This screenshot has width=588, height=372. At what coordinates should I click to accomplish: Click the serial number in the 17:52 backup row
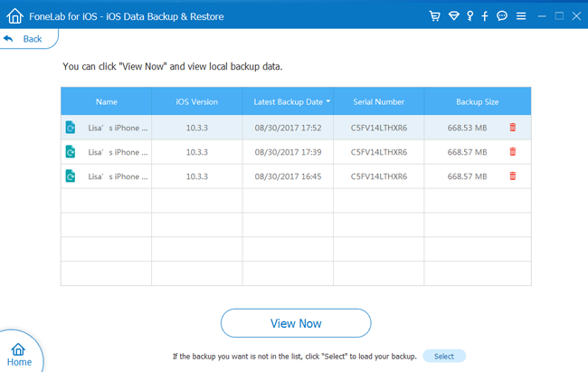[x=379, y=128]
